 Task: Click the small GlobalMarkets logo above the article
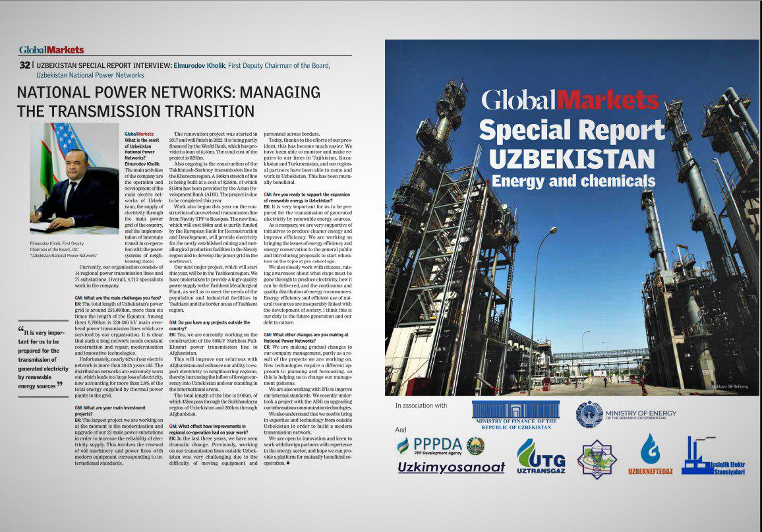[x=51, y=49]
